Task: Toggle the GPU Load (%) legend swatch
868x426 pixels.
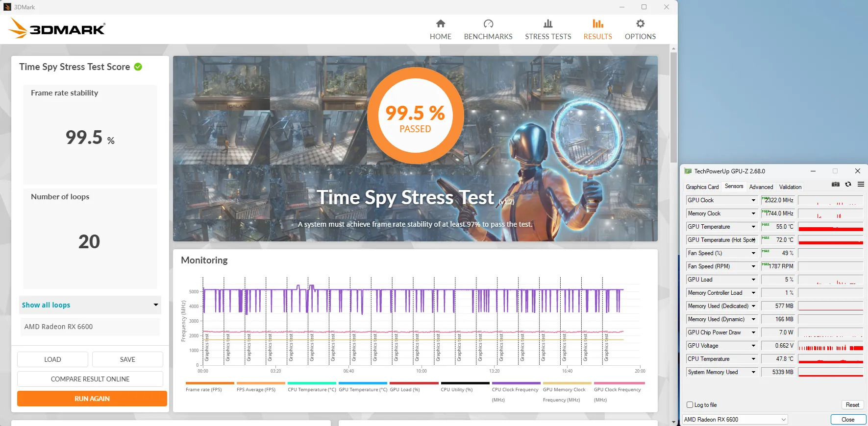Action: pyautogui.click(x=414, y=383)
